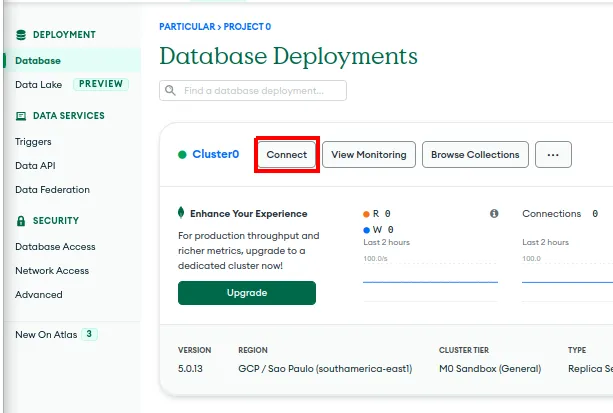Click the blue W writes indicator

pyautogui.click(x=366, y=230)
